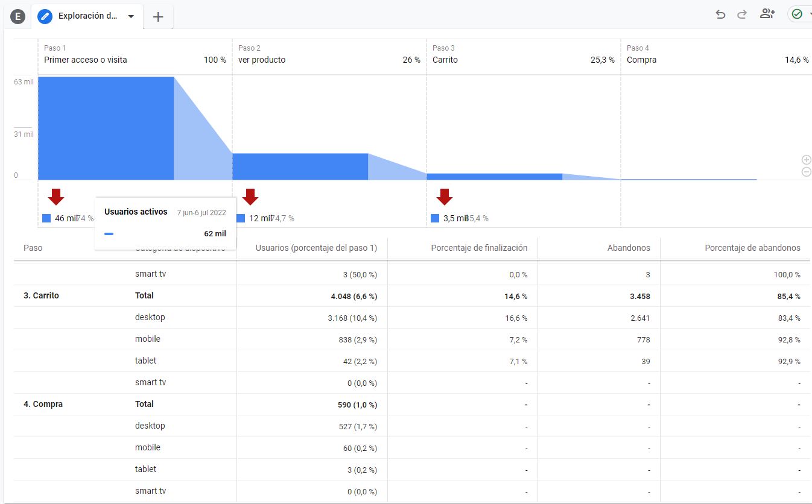Redo the last undone change

click(742, 14)
